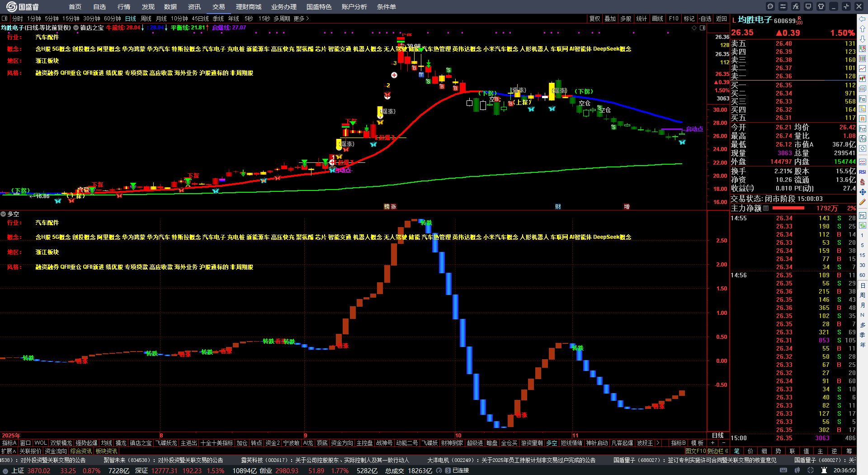Open the 模板 template selector
Screen dimensions: 868x475
point(697,443)
